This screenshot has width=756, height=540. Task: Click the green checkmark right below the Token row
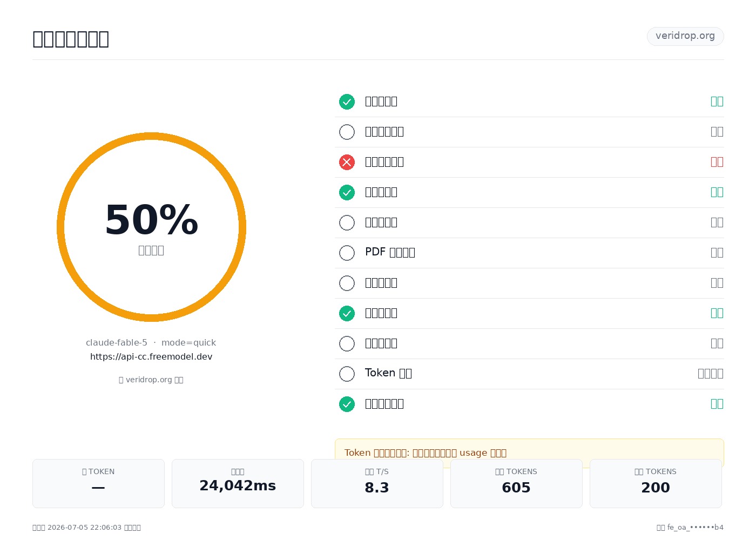(x=347, y=404)
